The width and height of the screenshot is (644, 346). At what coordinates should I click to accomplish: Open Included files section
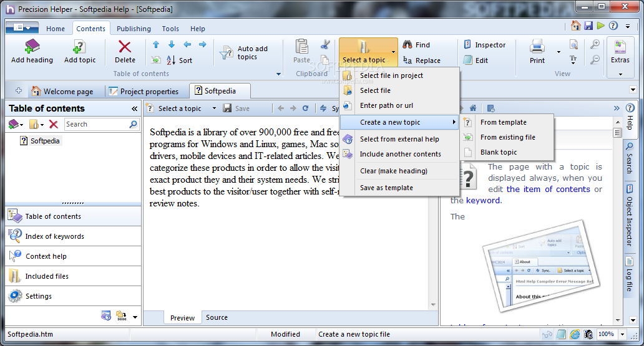[73, 276]
